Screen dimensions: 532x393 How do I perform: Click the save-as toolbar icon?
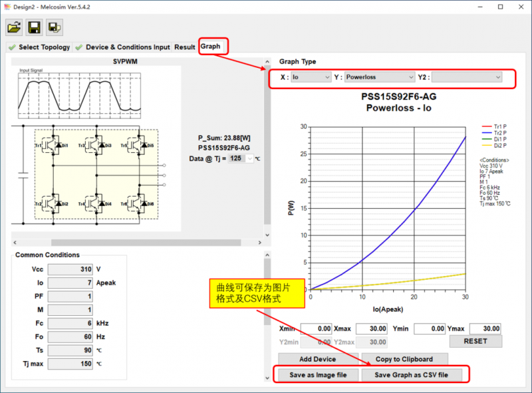tap(55, 27)
